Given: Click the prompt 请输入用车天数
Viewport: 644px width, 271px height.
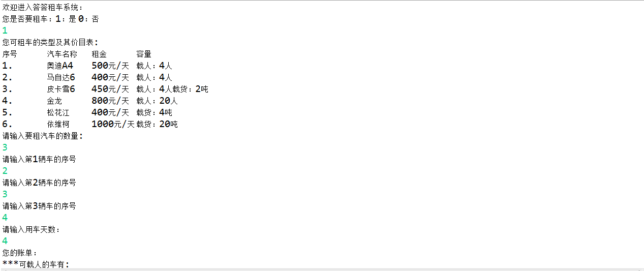Looking at the screenshot, I should coord(32,229).
